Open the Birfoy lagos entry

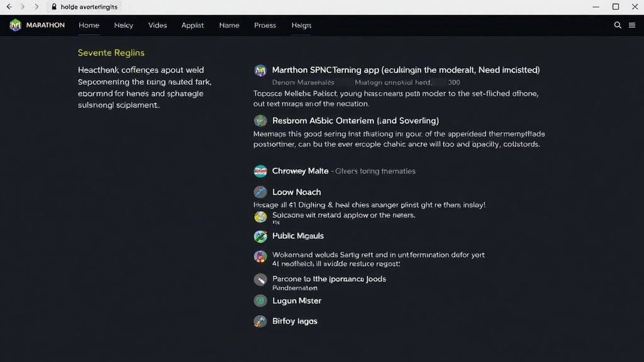pos(294,321)
